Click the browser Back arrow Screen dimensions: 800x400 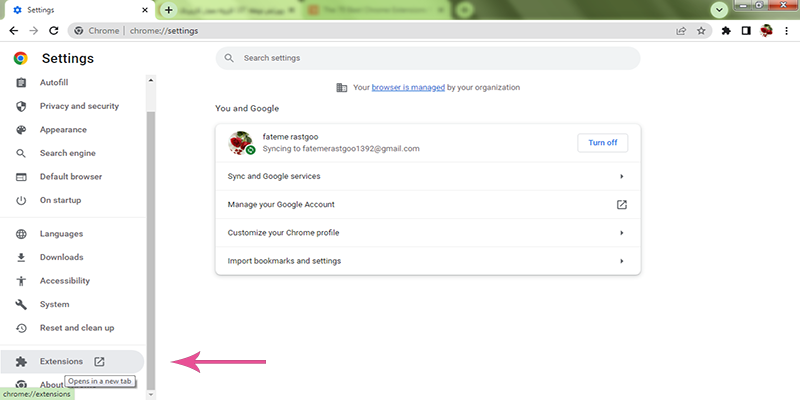pos(13,31)
